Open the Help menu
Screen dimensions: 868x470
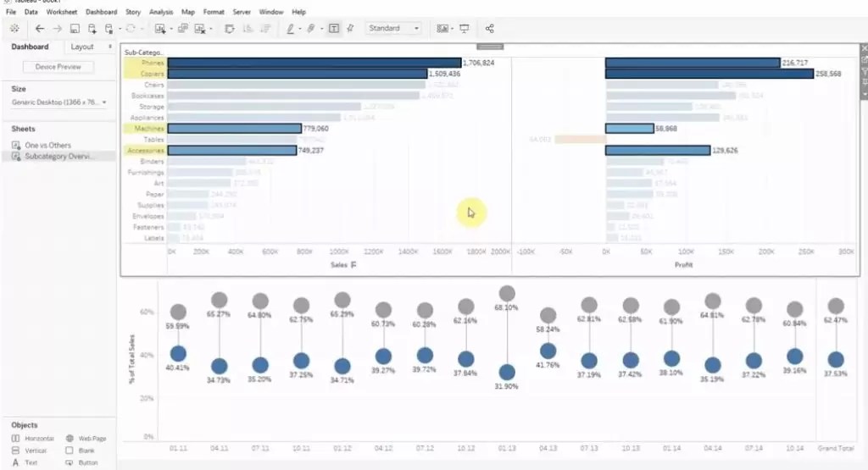[299, 12]
